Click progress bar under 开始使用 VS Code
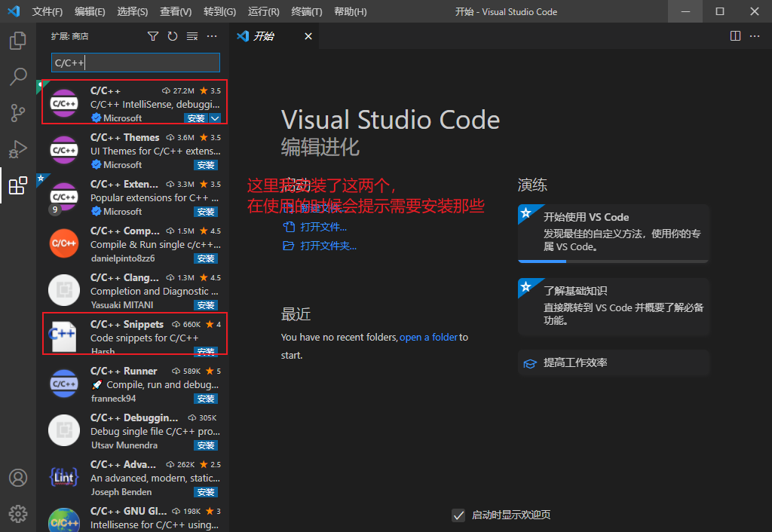772x532 pixels. click(613, 261)
